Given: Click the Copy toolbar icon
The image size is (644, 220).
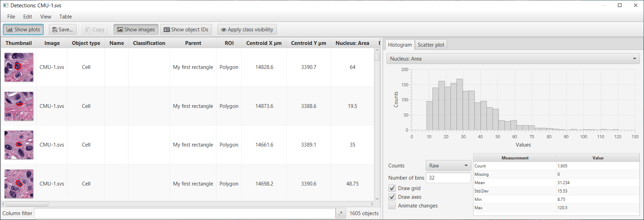Looking at the screenshot, I should pyautogui.click(x=88, y=30).
